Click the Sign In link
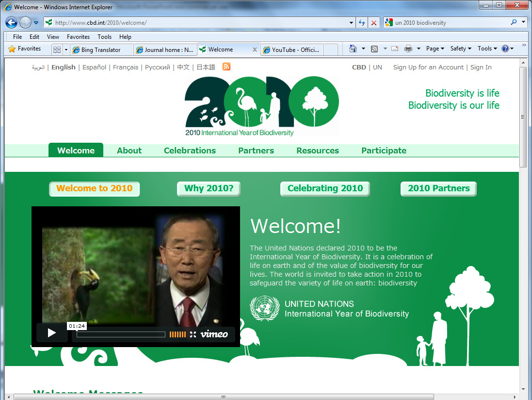532x400 pixels. tap(481, 67)
